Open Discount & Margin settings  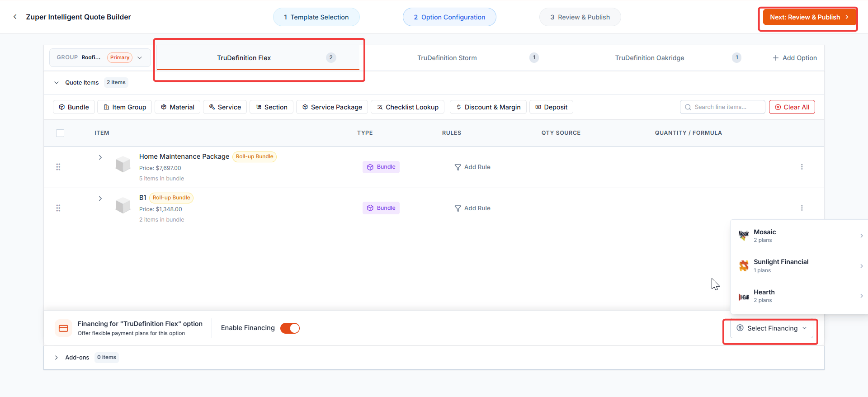click(x=488, y=107)
